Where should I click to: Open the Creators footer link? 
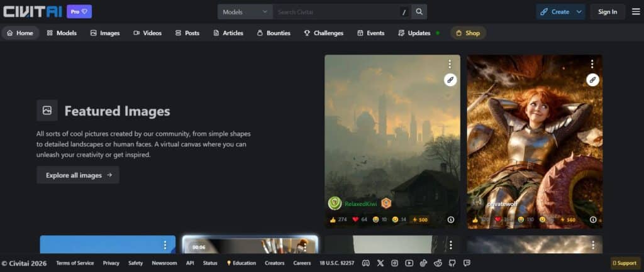click(x=274, y=263)
